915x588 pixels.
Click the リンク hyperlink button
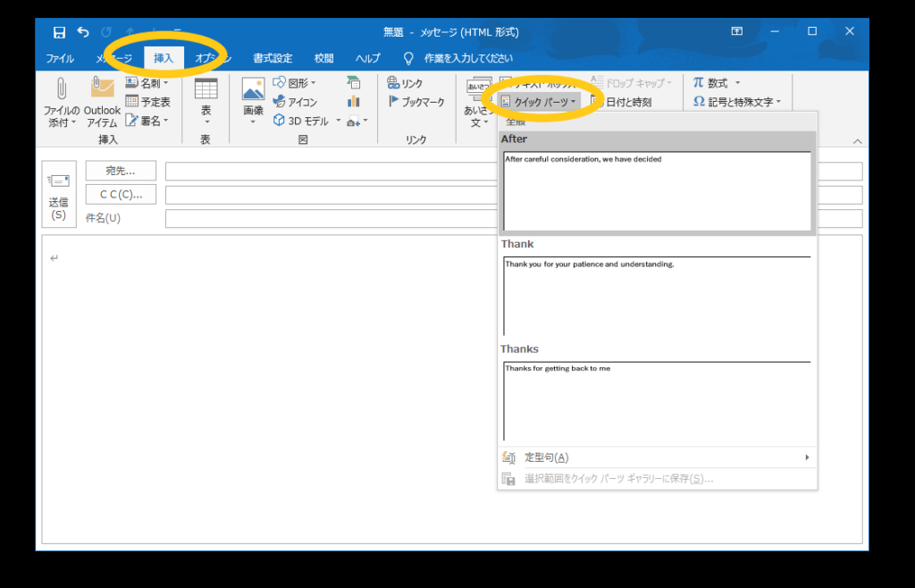(405, 83)
